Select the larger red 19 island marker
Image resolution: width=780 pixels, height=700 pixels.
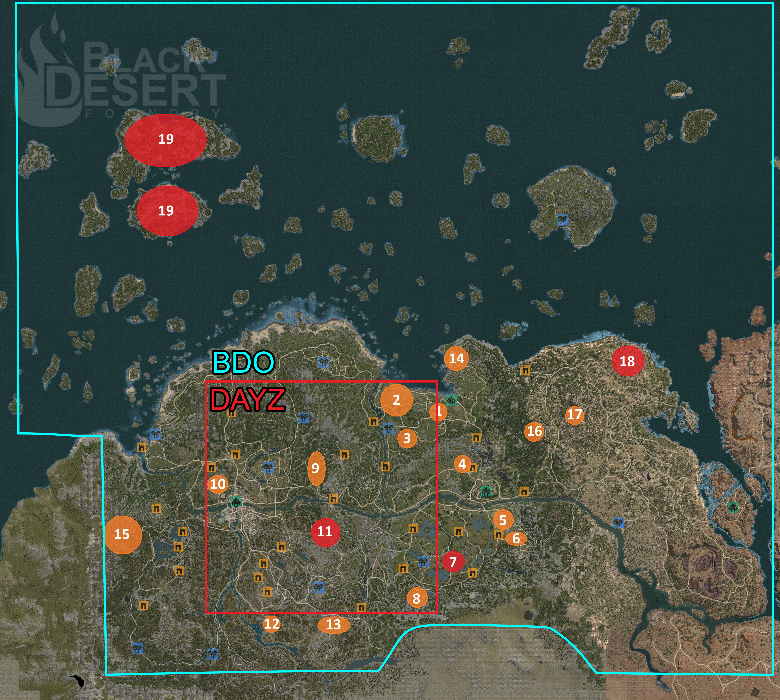[165, 140]
